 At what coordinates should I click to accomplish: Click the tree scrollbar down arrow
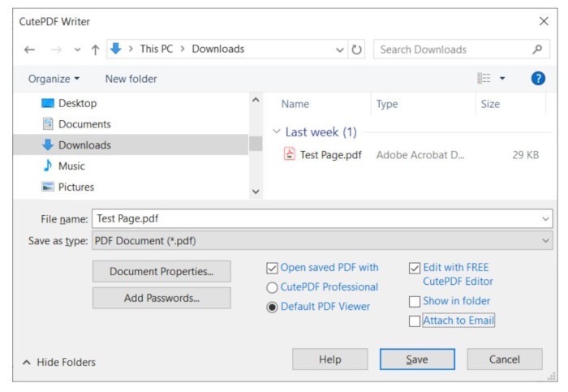click(256, 192)
